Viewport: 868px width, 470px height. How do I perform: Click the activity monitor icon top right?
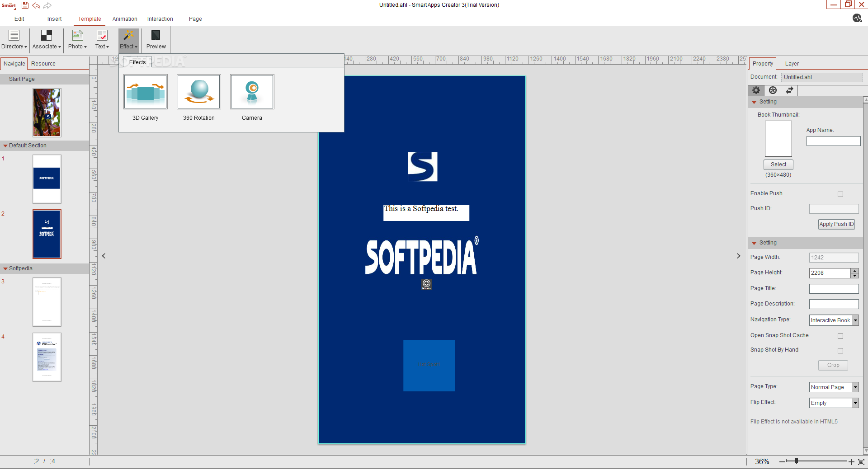(857, 18)
